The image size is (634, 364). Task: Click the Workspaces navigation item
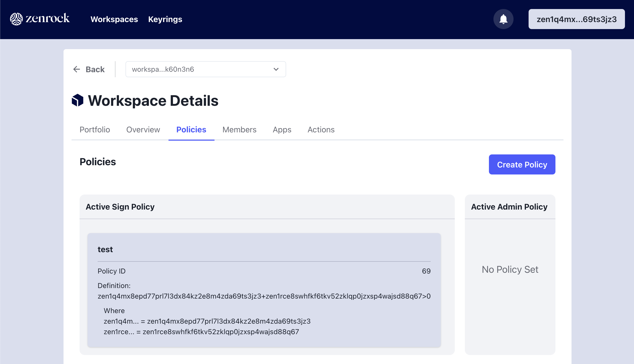(x=114, y=19)
